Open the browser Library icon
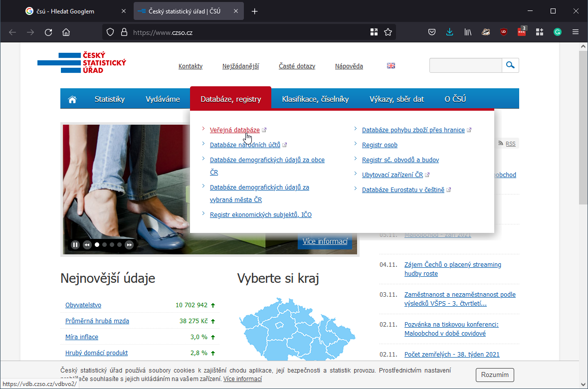The image size is (588, 389). point(467,31)
